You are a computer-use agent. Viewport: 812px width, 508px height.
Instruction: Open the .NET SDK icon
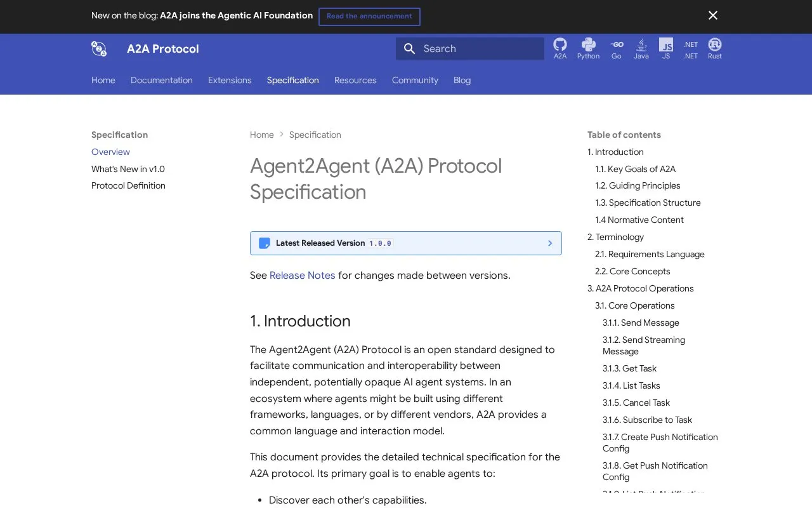tap(691, 48)
